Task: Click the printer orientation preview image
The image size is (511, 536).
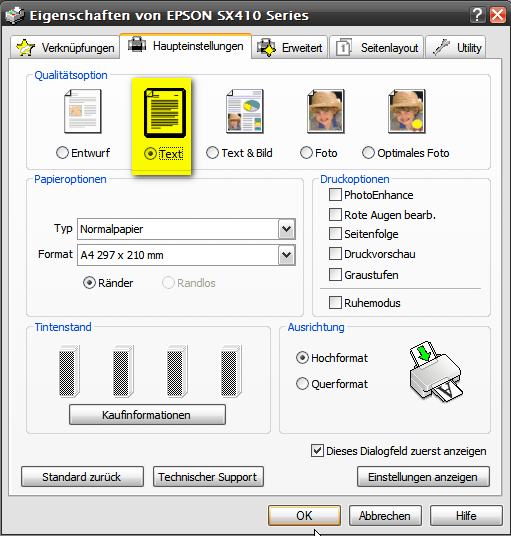Action: point(436,371)
